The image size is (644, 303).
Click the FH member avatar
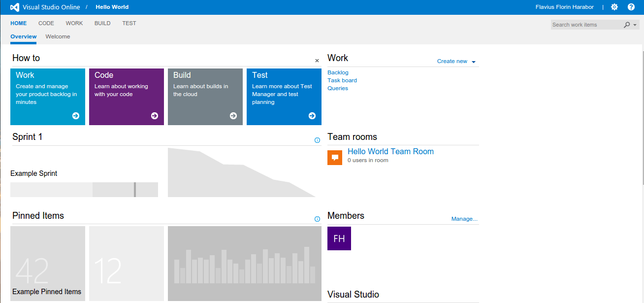click(339, 238)
